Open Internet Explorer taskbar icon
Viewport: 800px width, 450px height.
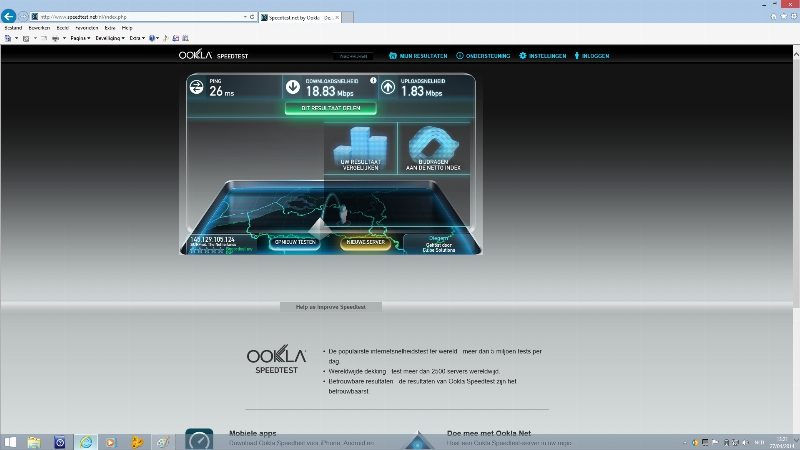86,442
